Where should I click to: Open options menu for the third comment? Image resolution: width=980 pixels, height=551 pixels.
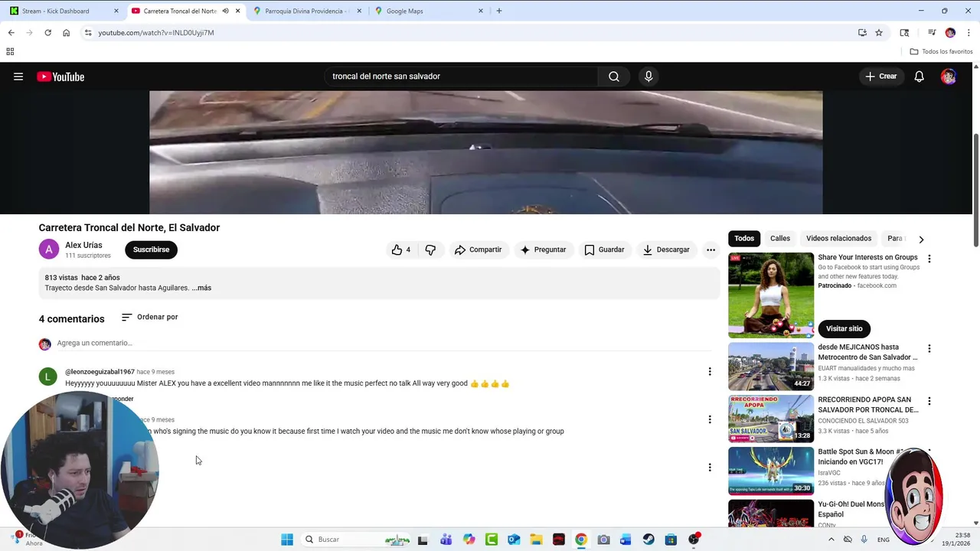click(x=710, y=468)
